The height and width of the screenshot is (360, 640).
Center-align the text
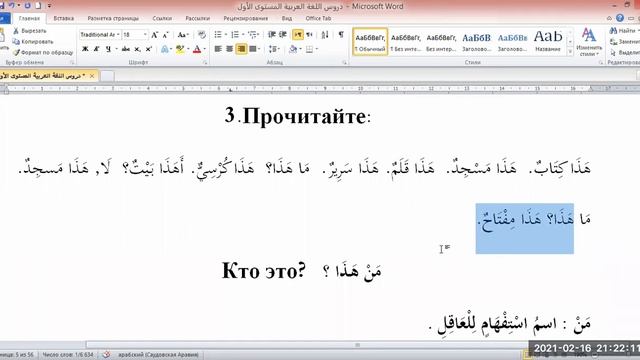tap(229, 49)
